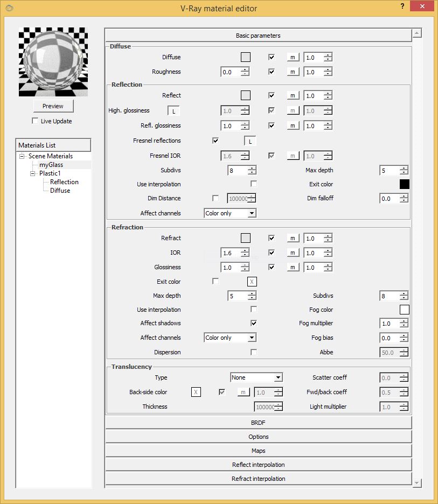Viewport: 438px width, 504px height.
Task: Click the Back-side color 'X' swatch
Action: [x=196, y=392]
